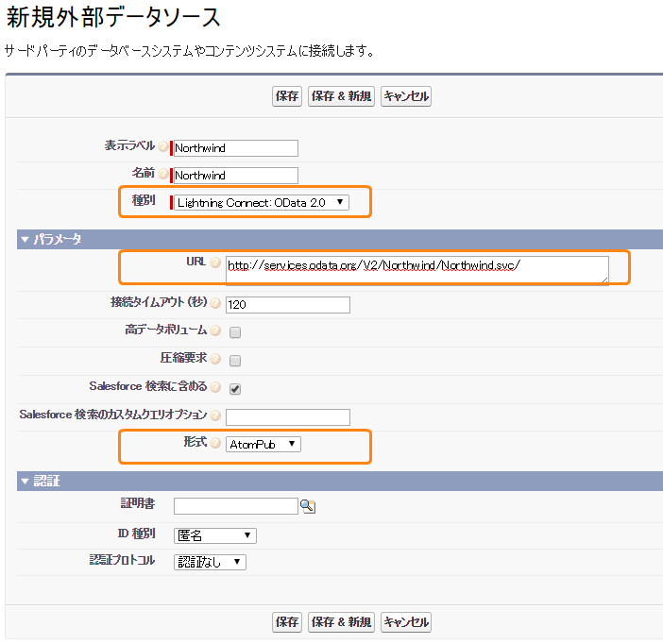The image size is (663, 644).
Task: Open the 種別 Lightning Connect dropdown
Action: pos(261,202)
